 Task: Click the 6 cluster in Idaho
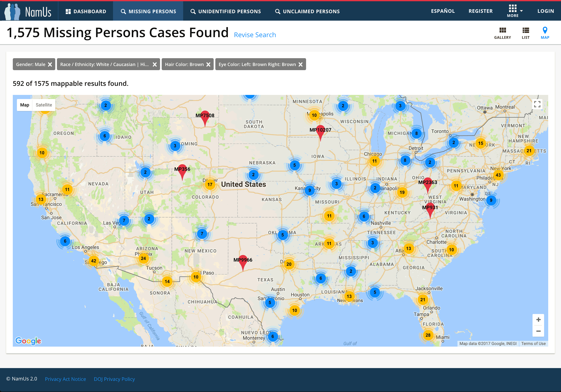[105, 136]
